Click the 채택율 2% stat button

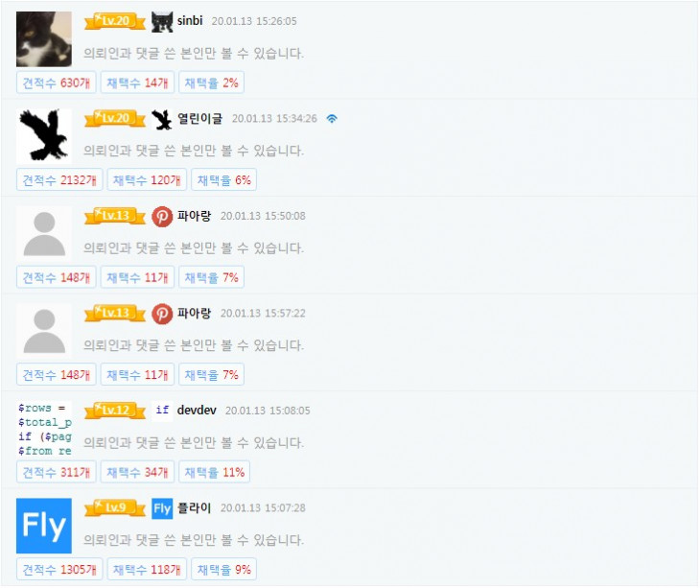211,82
